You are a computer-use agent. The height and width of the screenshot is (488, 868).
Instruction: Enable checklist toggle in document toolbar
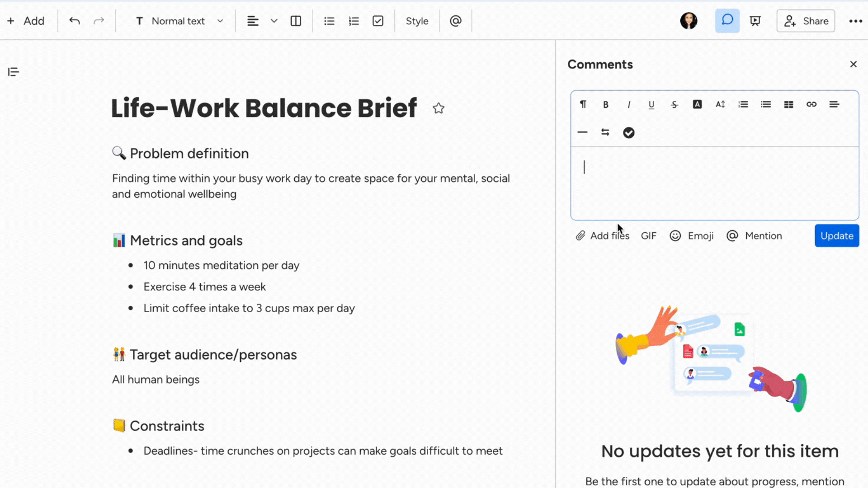click(378, 21)
